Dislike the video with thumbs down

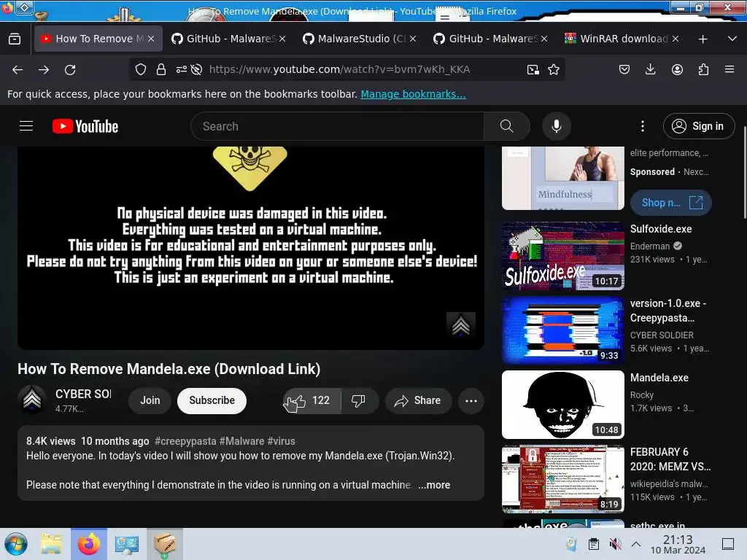point(360,400)
